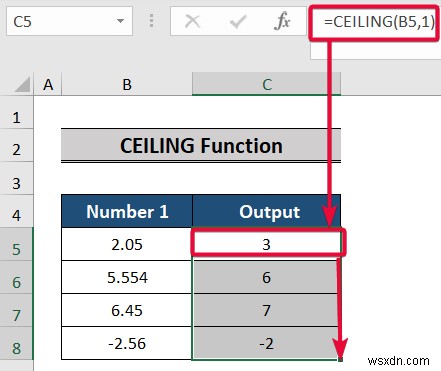441x371 pixels.
Task: Click the Name Box showing C5
Action: point(69,21)
